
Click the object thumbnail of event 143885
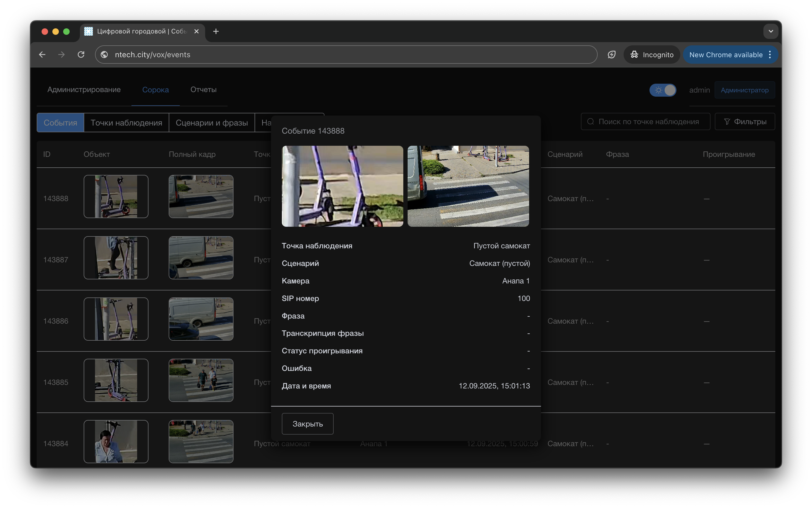[116, 380]
